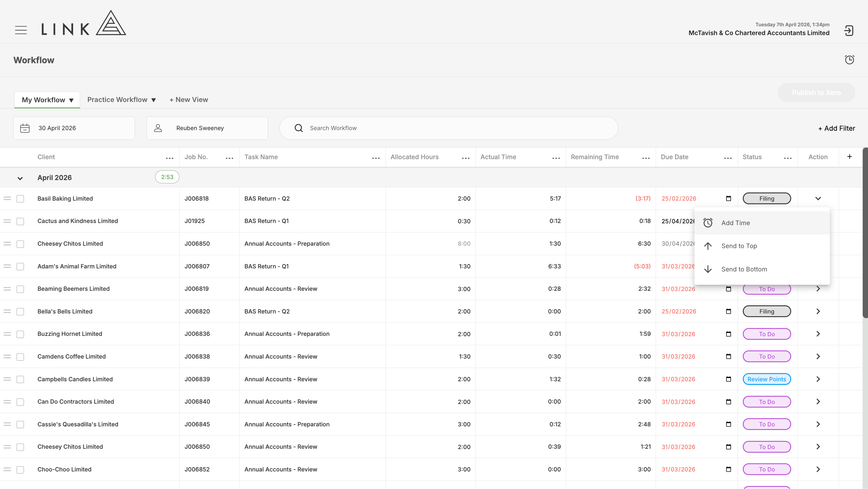Change To Do status for Buzzing Hornet Limited
868x489 pixels.
click(x=767, y=334)
